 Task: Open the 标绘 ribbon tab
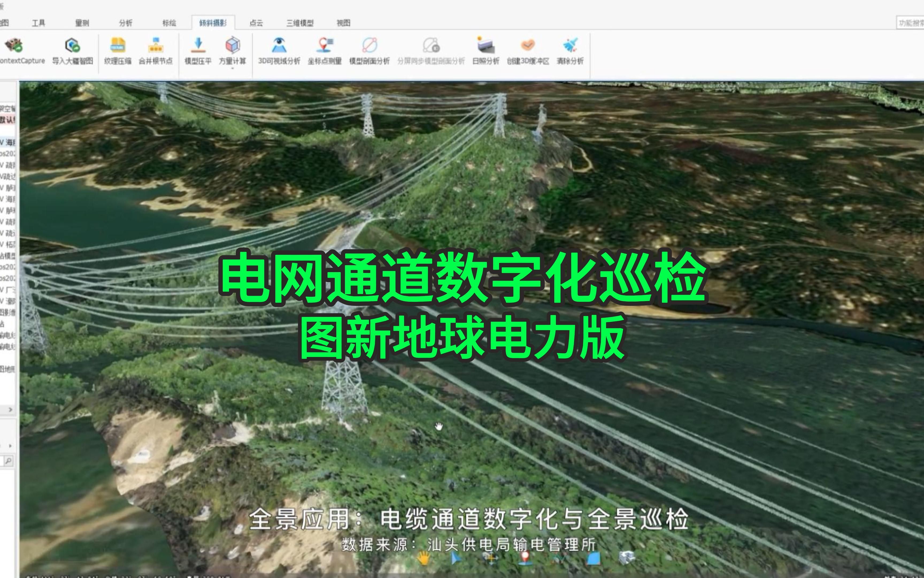[x=169, y=23]
